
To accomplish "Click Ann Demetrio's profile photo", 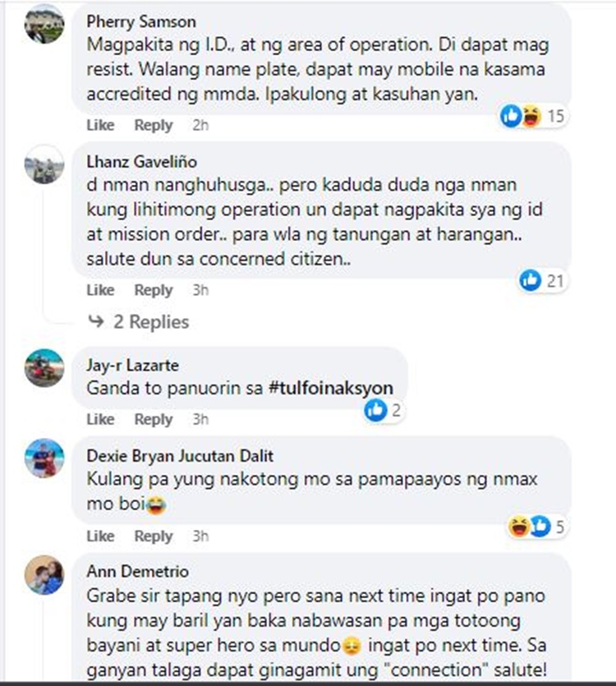I will (44, 575).
